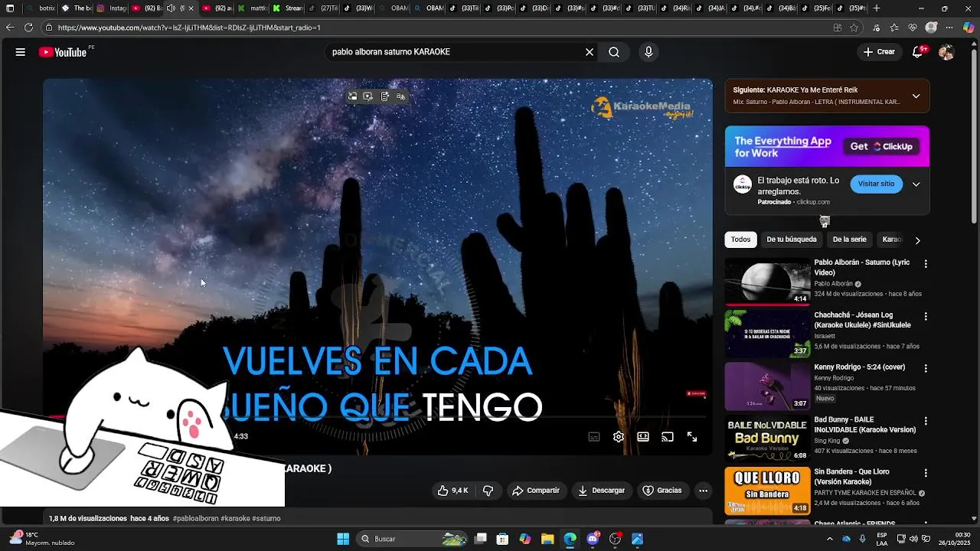Image resolution: width=980 pixels, height=551 pixels.
Task: Open options for Pablo Alborán Saturno video
Action: [x=925, y=264]
